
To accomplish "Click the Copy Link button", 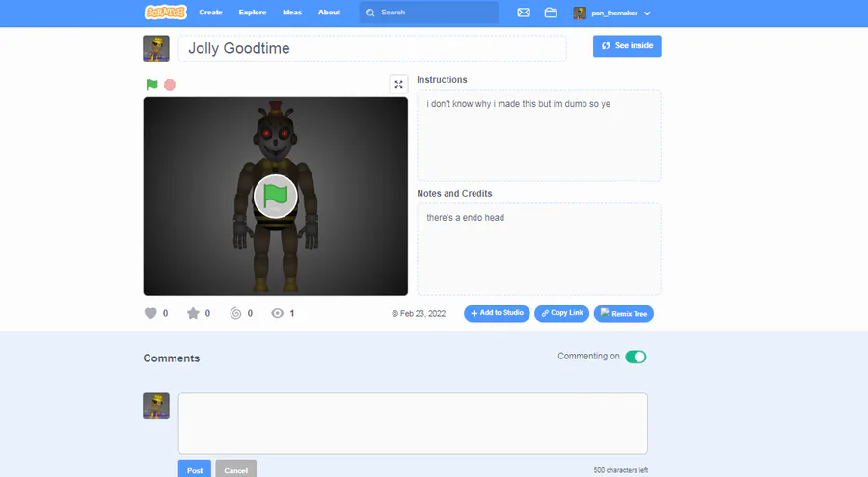I will [562, 313].
